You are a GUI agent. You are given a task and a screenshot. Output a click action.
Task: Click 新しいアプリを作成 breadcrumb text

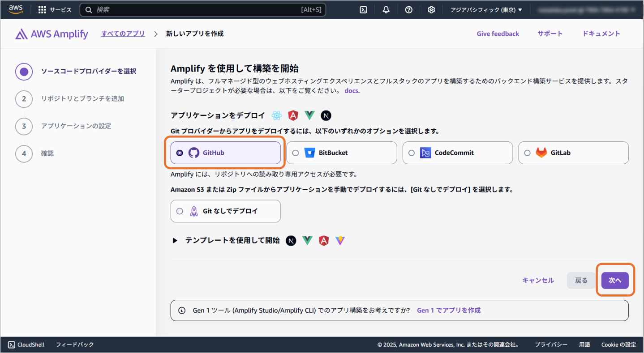[x=195, y=34]
